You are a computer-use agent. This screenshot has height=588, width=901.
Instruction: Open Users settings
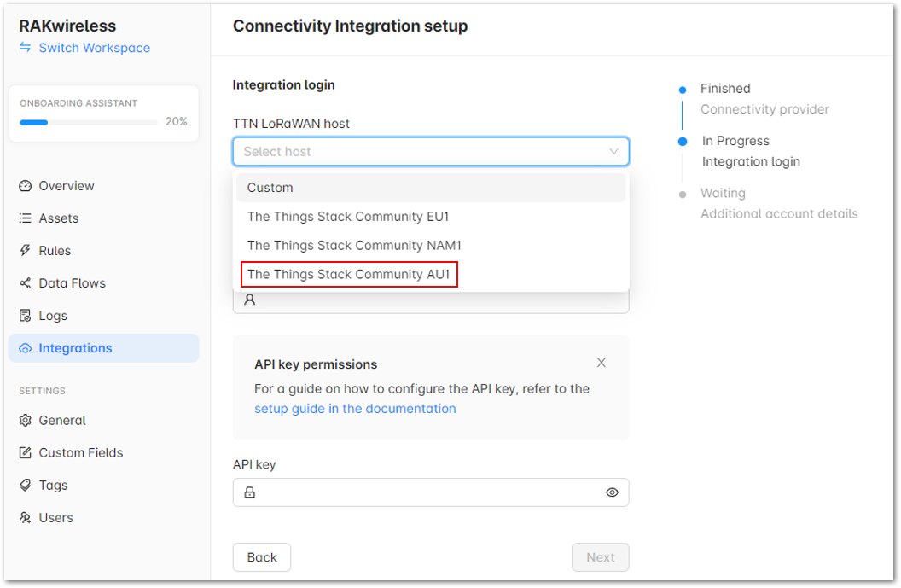click(x=103, y=517)
